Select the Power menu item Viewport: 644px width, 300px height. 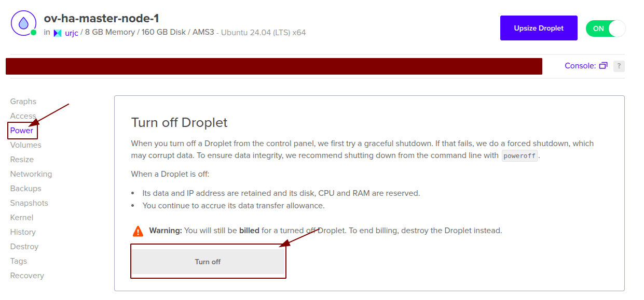(22, 131)
